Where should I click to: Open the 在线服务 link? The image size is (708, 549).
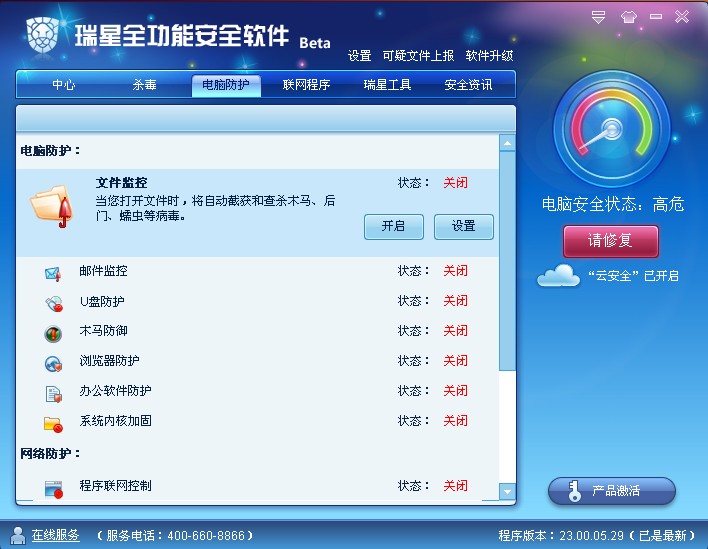[x=56, y=535]
